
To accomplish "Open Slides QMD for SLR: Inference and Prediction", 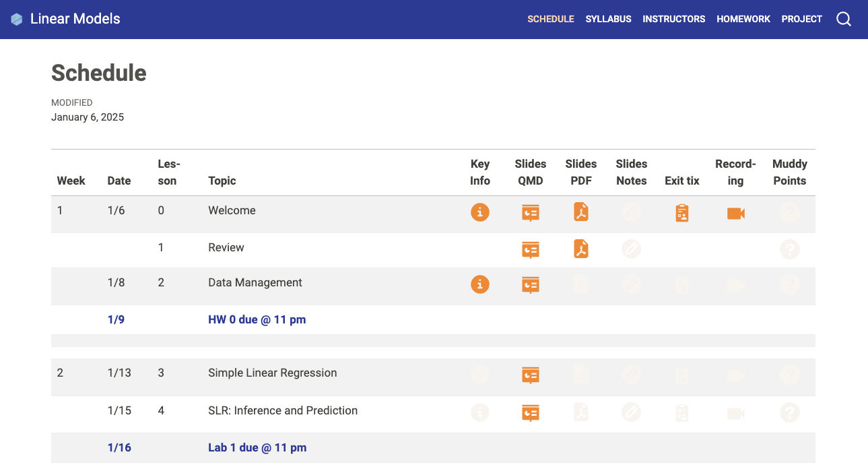I will pos(531,412).
